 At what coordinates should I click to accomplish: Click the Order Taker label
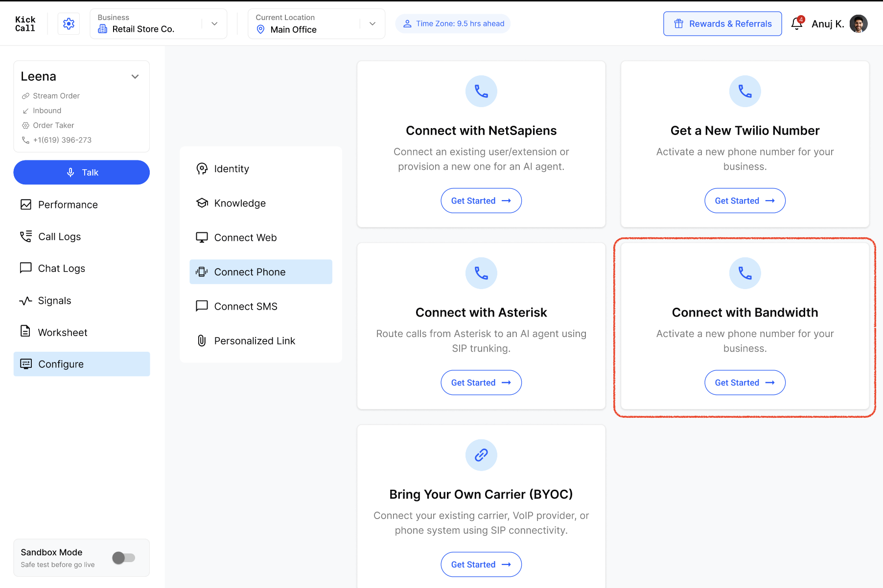click(53, 125)
